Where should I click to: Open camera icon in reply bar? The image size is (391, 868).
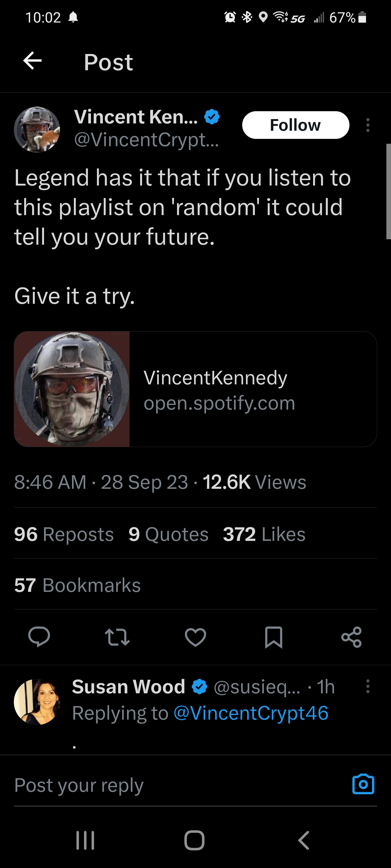click(x=363, y=784)
